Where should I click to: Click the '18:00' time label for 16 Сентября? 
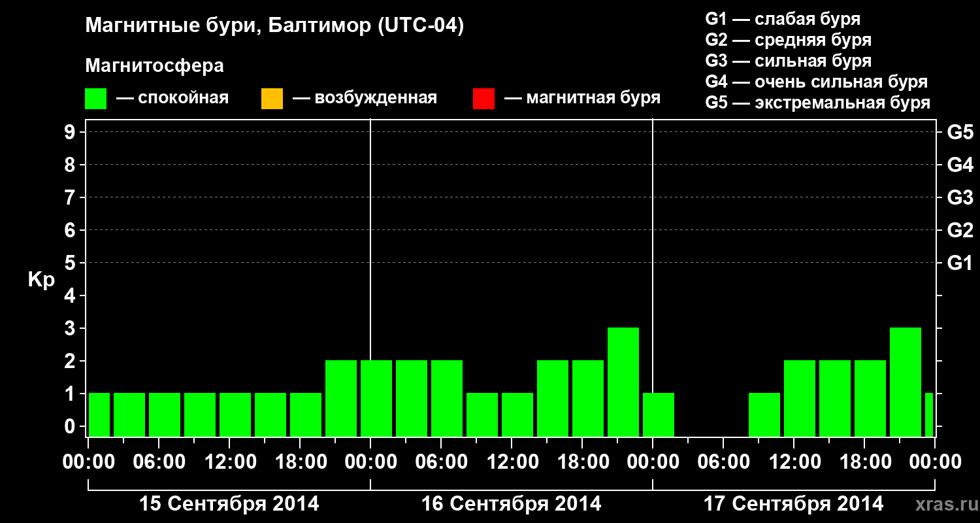(582, 462)
